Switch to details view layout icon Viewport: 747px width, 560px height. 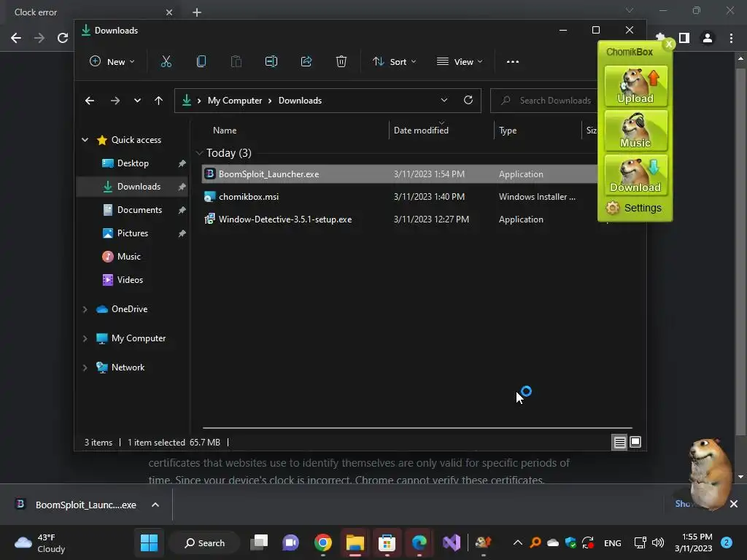coord(619,443)
